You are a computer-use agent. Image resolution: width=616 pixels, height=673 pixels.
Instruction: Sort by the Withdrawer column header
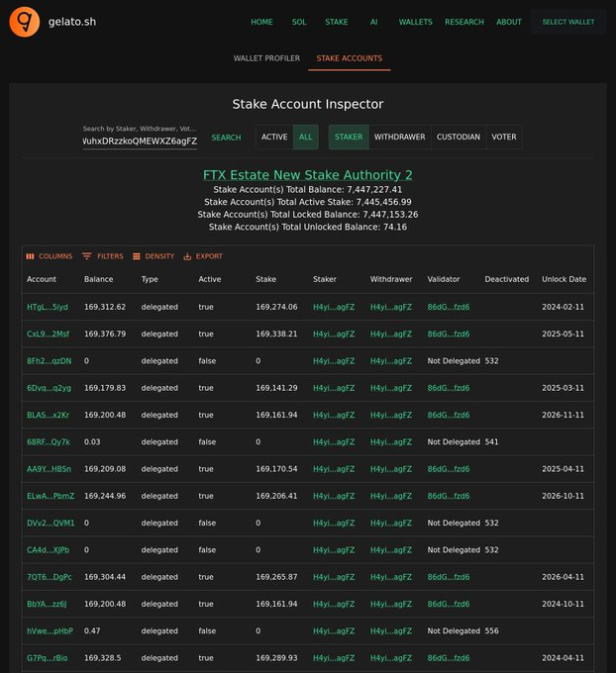point(391,279)
